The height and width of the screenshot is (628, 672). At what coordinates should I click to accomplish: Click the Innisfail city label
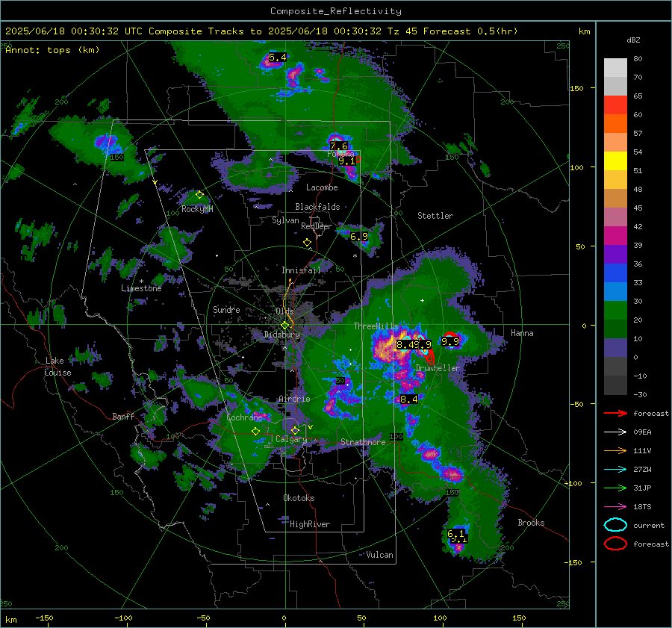point(301,270)
